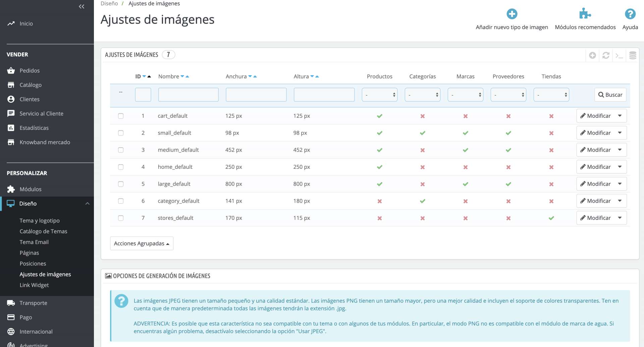This screenshot has width=644, height=347.
Task: Toggle Productos status check for cart_default
Action: coord(379,116)
